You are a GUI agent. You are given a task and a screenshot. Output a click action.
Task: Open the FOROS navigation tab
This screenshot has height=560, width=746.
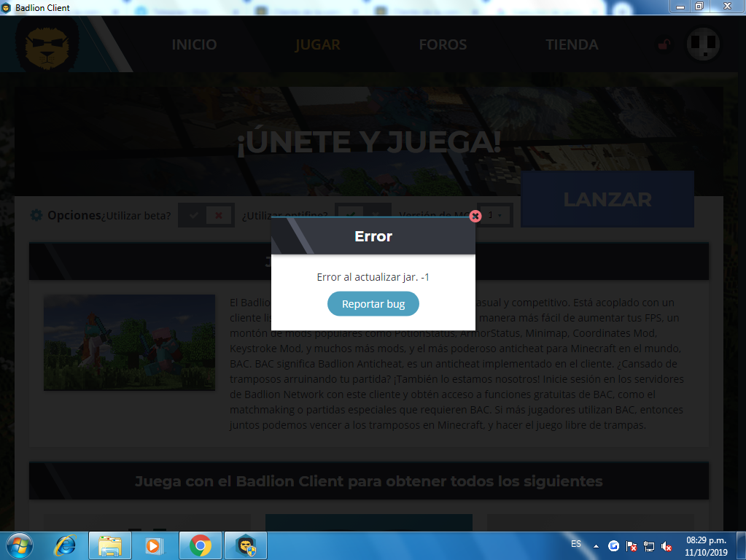click(x=443, y=44)
